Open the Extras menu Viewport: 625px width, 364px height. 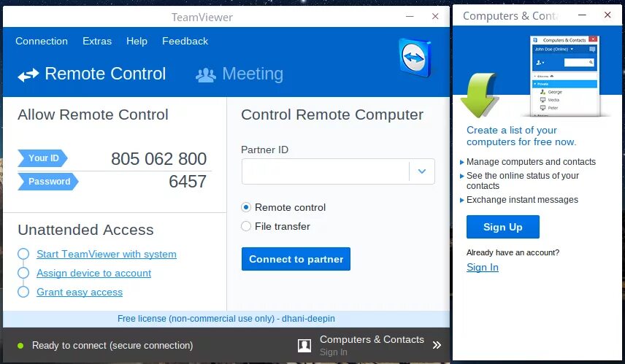(97, 41)
